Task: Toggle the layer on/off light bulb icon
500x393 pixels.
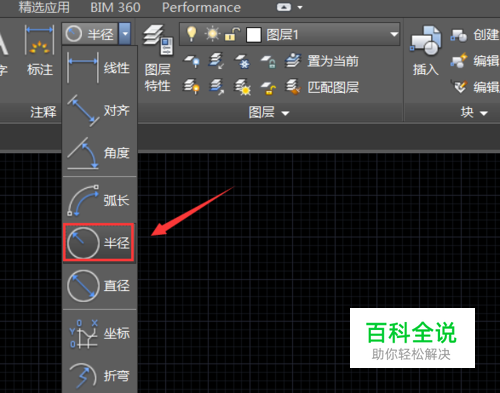Action: (x=191, y=34)
